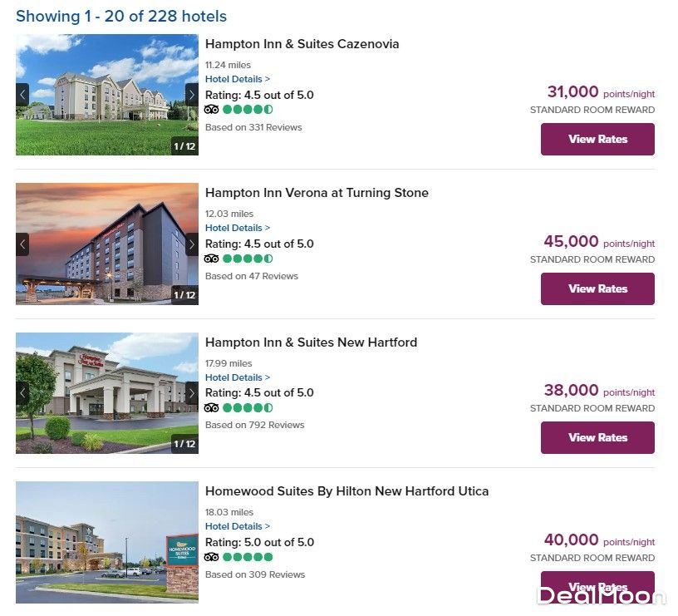
Task: Expand Hotel Details for Hampton Inn New Hartford
Action: point(238,377)
